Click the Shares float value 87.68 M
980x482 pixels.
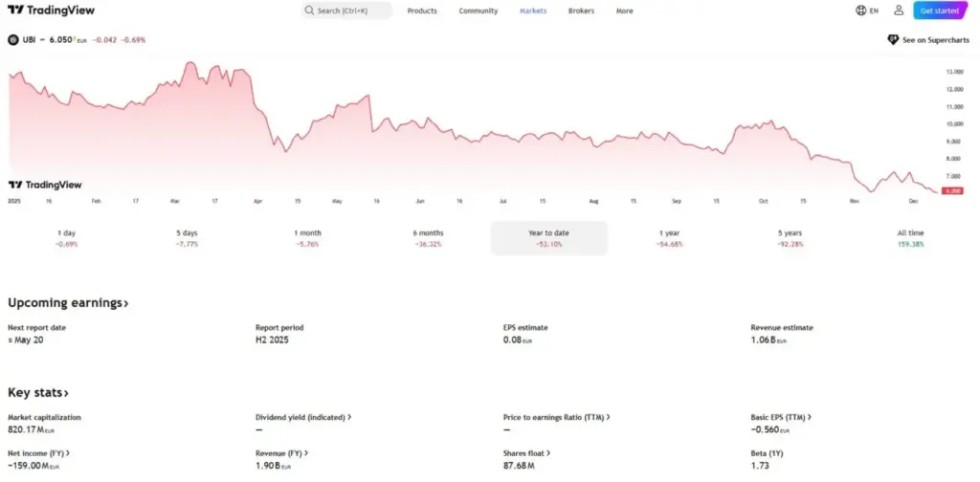click(x=519, y=466)
